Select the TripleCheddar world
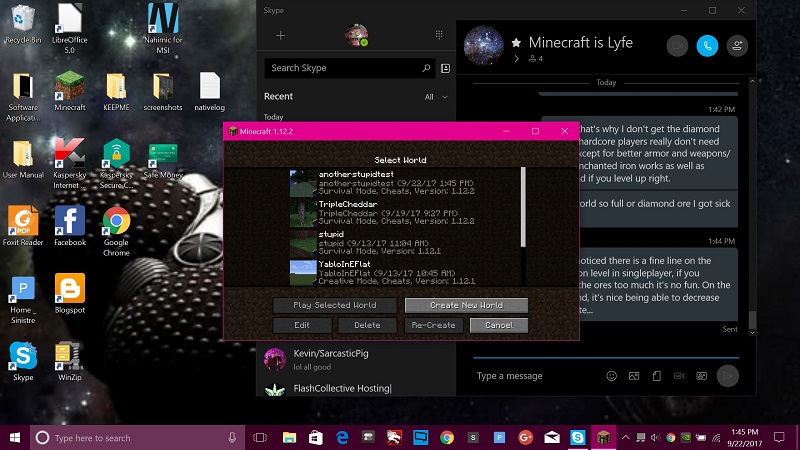The height and width of the screenshot is (450, 800). point(403,213)
